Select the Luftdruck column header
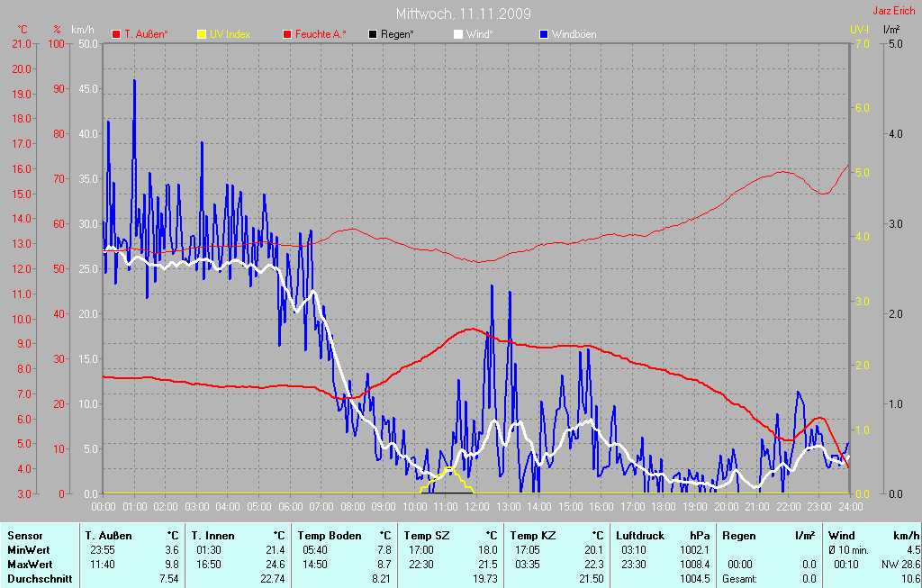Image resolution: width=922 pixels, height=588 pixels. tap(640, 536)
